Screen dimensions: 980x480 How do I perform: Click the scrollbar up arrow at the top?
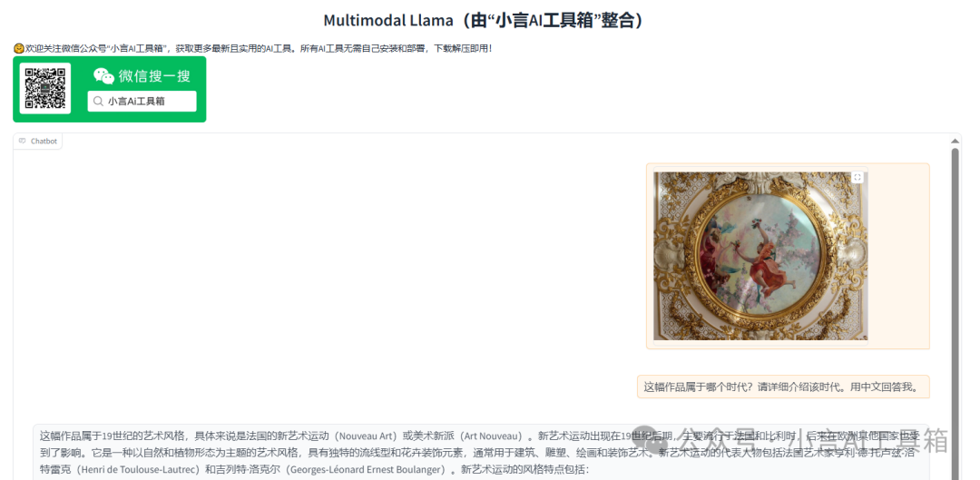point(955,142)
